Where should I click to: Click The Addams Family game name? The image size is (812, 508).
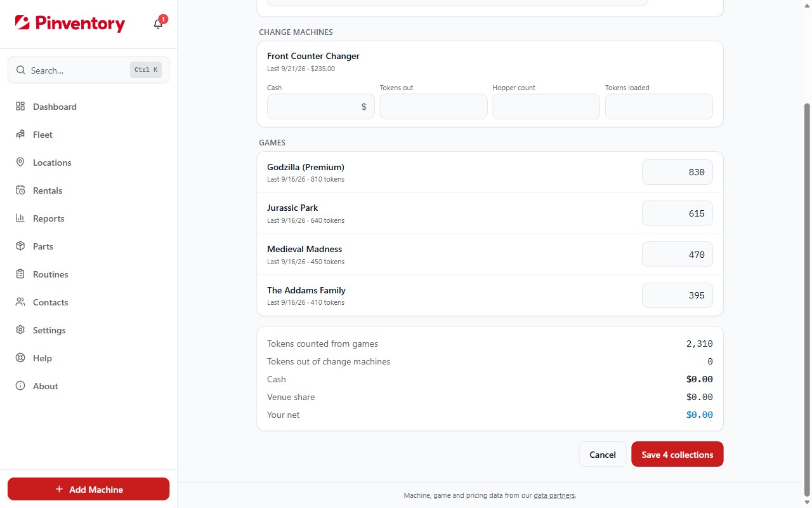point(306,290)
